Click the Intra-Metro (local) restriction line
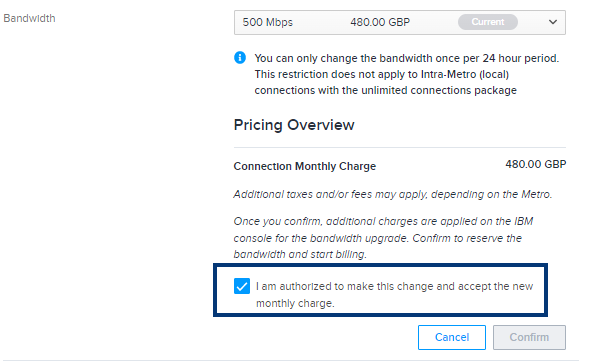Image resolution: width=601 pixels, height=364 pixels. (x=382, y=74)
